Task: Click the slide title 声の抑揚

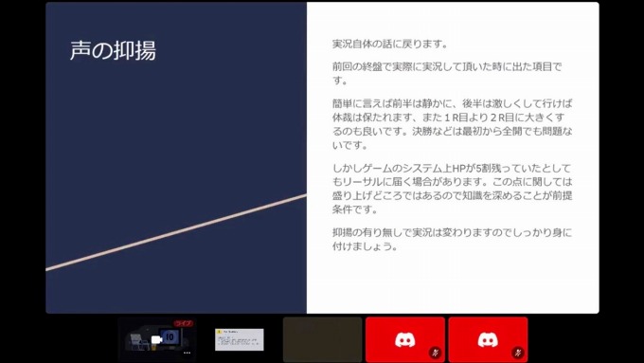Action: coord(113,50)
